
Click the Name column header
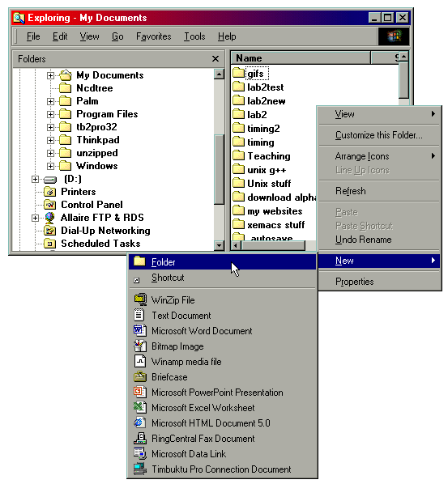(301, 58)
